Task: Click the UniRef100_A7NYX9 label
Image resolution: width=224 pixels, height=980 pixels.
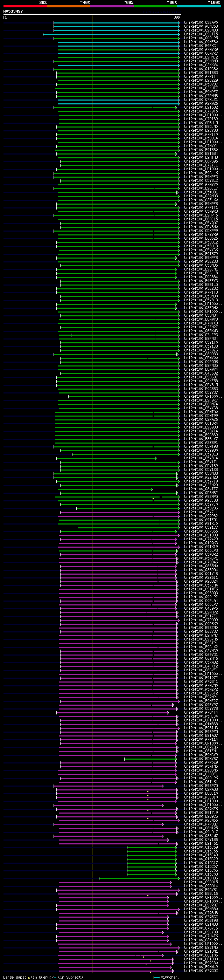Action: [201, 49]
